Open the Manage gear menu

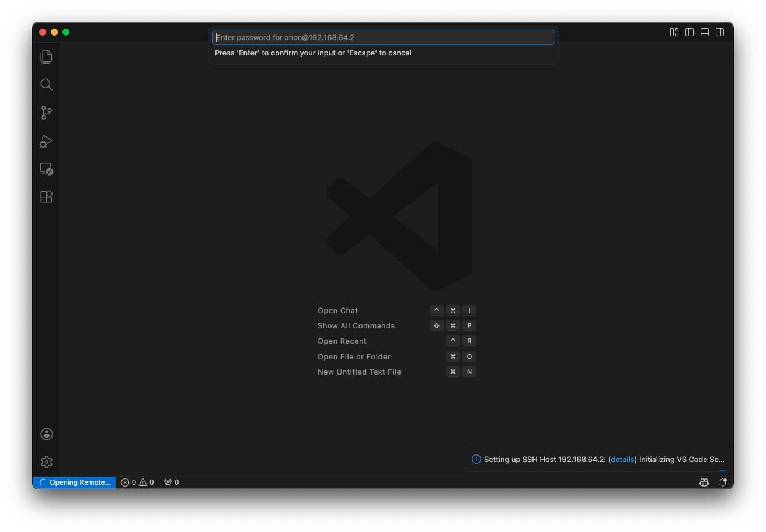[x=47, y=462]
